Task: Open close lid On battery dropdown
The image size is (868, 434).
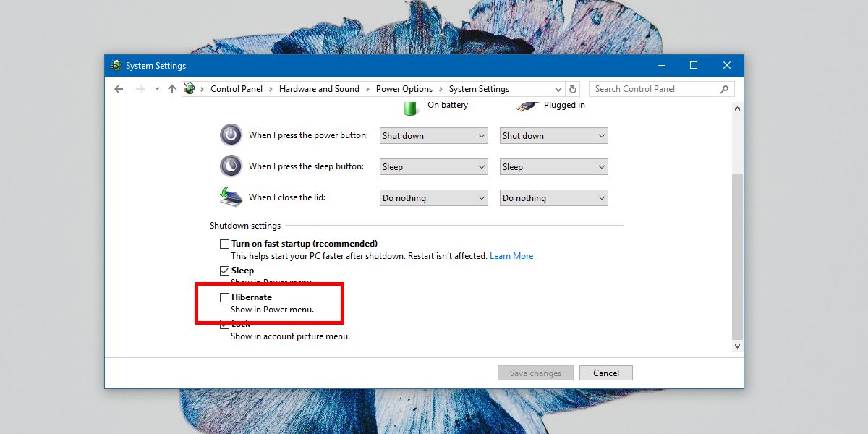Action: (433, 197)
